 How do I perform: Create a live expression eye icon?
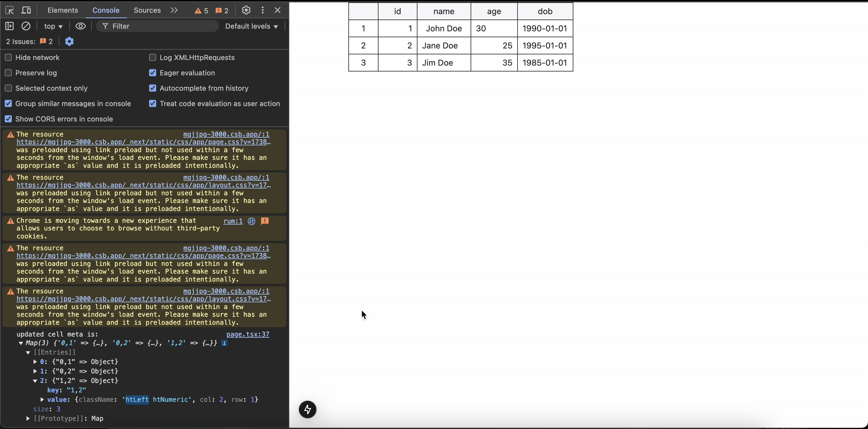pos(81,26)
